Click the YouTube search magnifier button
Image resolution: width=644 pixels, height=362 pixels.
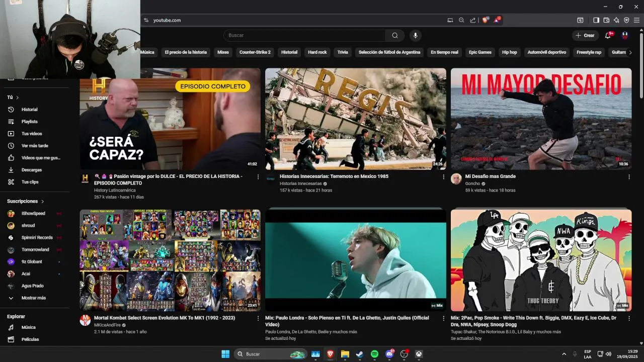pos(395,35)
